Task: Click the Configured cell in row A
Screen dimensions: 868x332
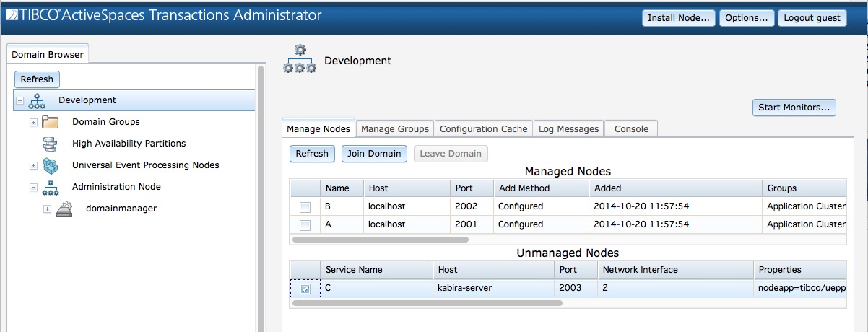Action: 541,224
